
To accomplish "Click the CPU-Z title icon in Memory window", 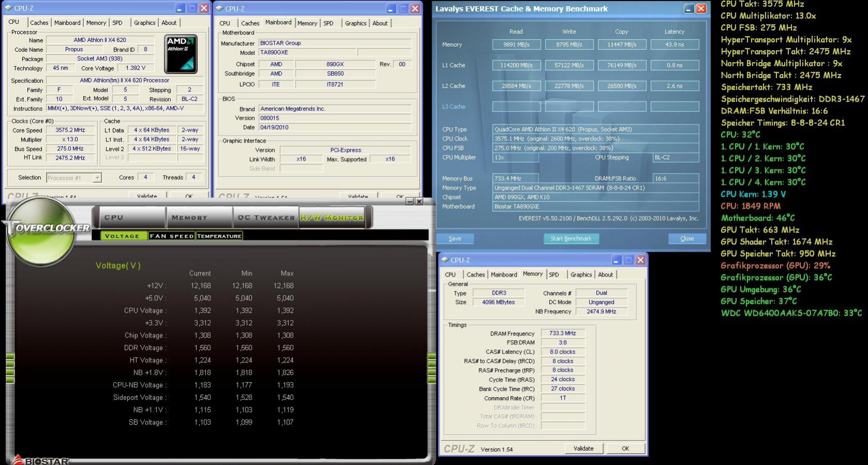I will point(444,260).
